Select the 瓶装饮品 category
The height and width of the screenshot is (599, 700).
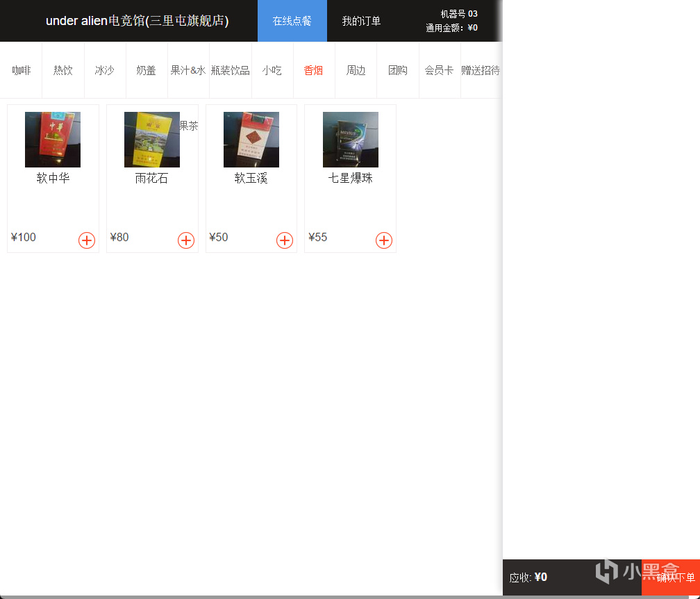[x=230, y=70]
